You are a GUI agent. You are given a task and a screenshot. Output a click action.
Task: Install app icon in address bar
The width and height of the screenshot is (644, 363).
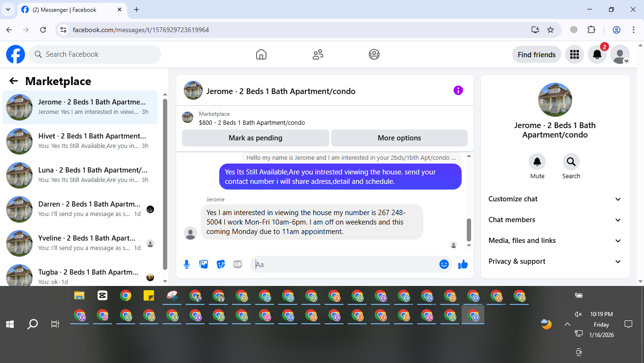pos(535,30)
